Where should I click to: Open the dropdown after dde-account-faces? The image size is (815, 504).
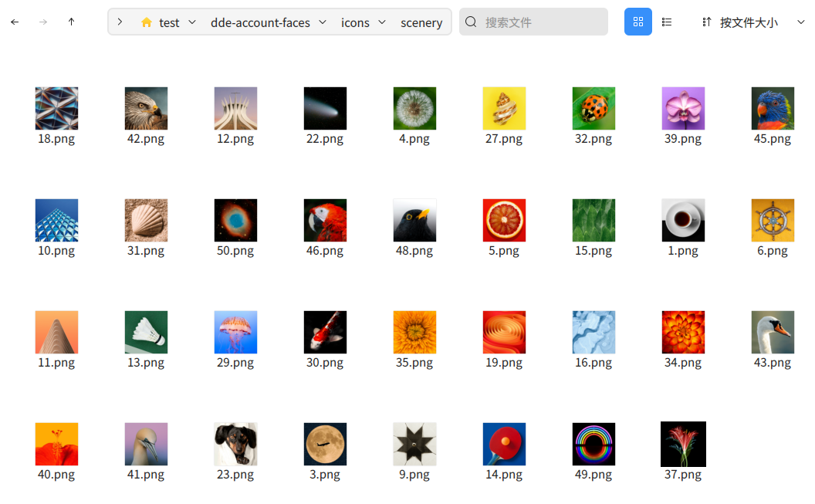pyautogui.click(x=323, y=22)
